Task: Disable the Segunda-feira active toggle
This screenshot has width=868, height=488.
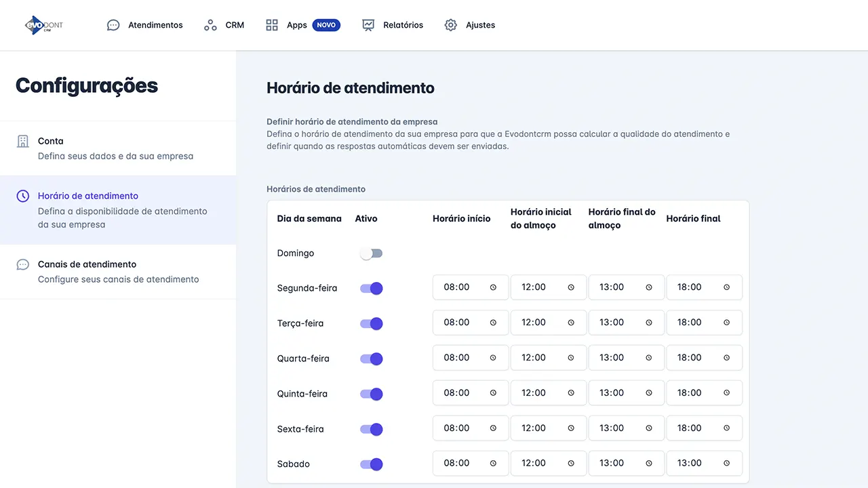Action: tap(371, 289)
